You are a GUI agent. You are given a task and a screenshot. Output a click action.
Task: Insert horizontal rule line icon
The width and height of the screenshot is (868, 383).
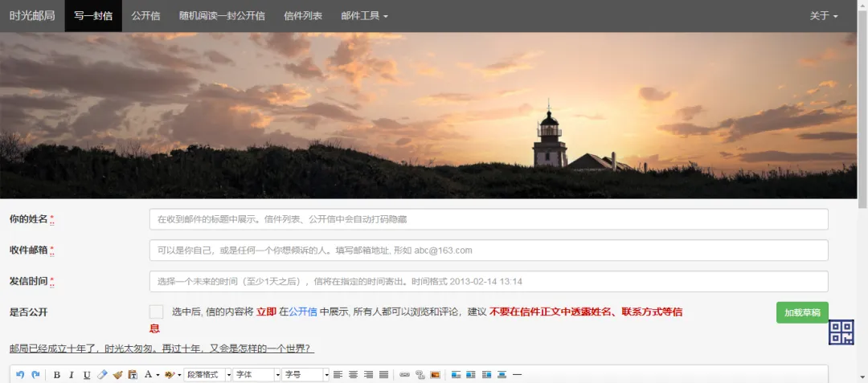(517, 375)
